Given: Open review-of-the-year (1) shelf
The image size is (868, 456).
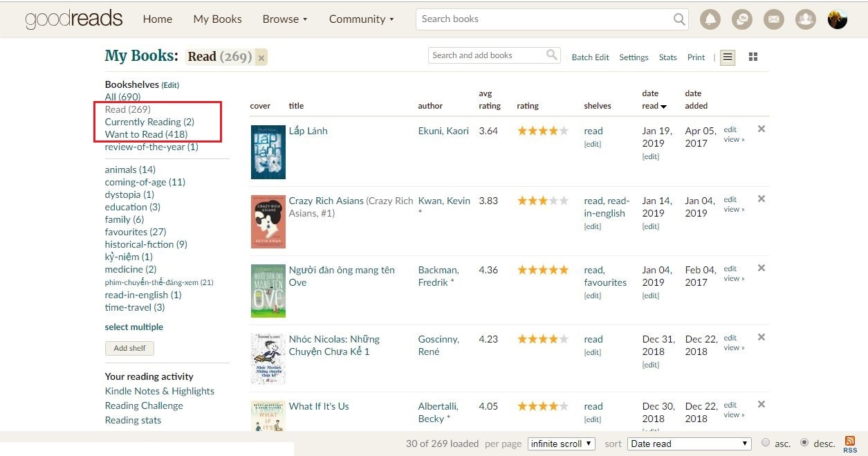Looking at the screenshot, I should click(x=151, y=147).
